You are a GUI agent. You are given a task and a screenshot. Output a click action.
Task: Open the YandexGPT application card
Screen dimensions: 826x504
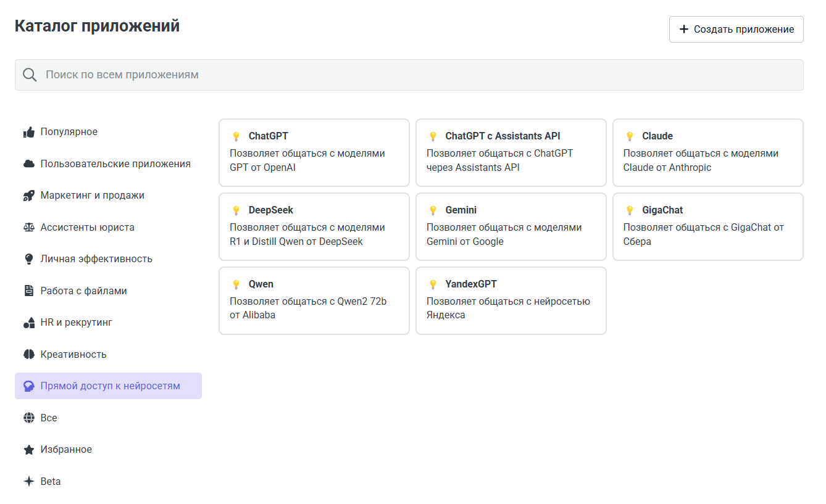[x=511, y=300]
